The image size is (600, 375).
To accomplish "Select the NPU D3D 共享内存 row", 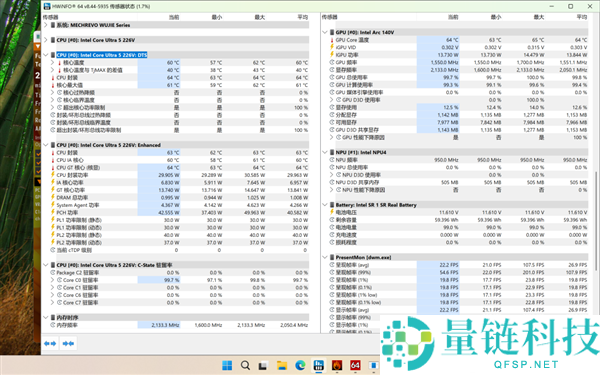I will [459, 183].
